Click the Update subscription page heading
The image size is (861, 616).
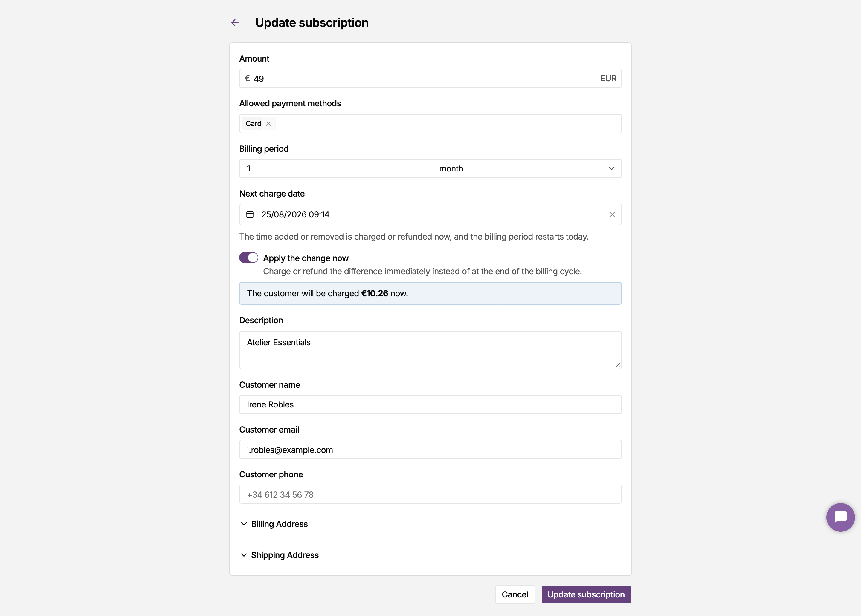tap(312, 23)
